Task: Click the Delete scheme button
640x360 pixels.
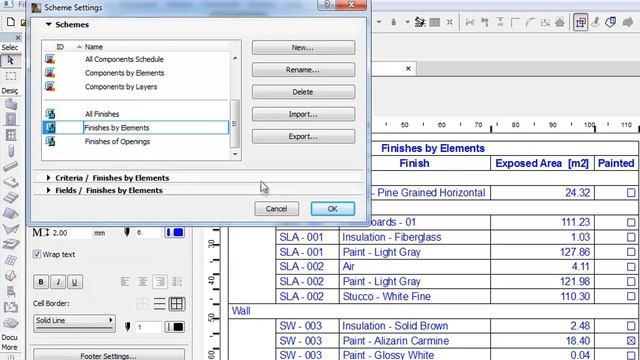Action: click(x=303, y=92)
